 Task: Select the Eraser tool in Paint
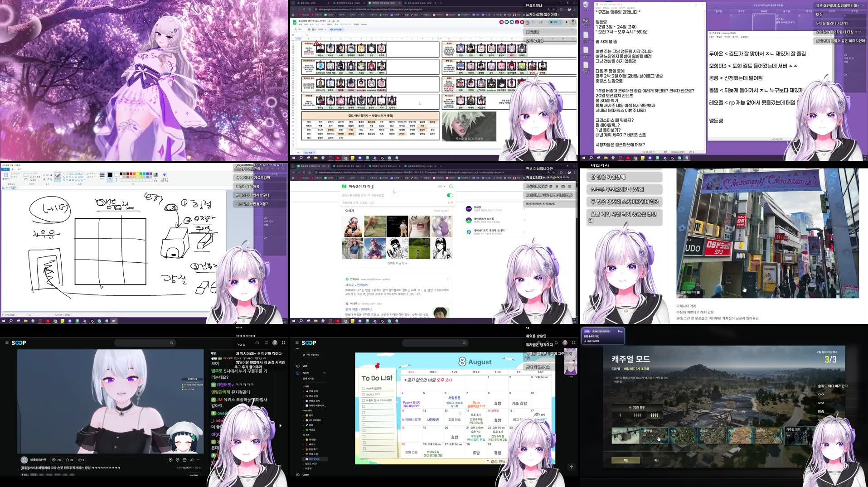pyautogui.click(x=44, y=179)
